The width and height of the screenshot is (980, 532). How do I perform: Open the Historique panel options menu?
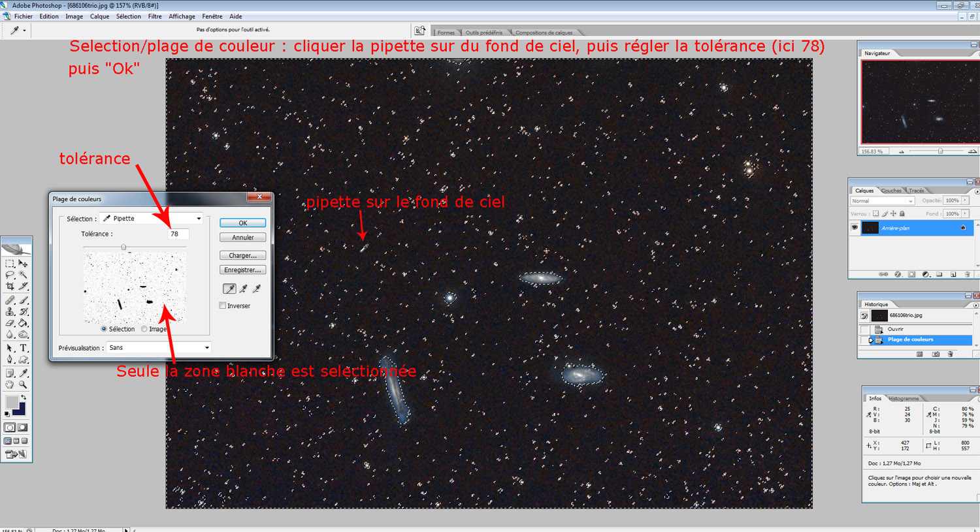pyautogui.click(x=977, y=305)
